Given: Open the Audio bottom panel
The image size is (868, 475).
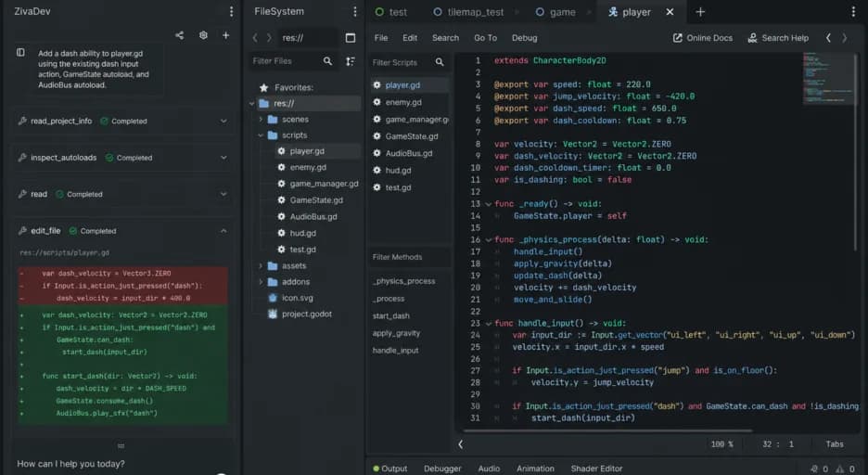Looking at the screenshot, I should click(489, 469).
